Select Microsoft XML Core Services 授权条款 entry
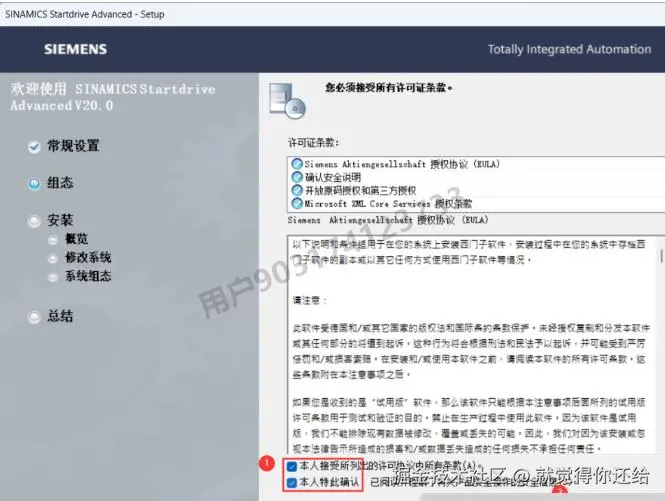 coord(388,204)
